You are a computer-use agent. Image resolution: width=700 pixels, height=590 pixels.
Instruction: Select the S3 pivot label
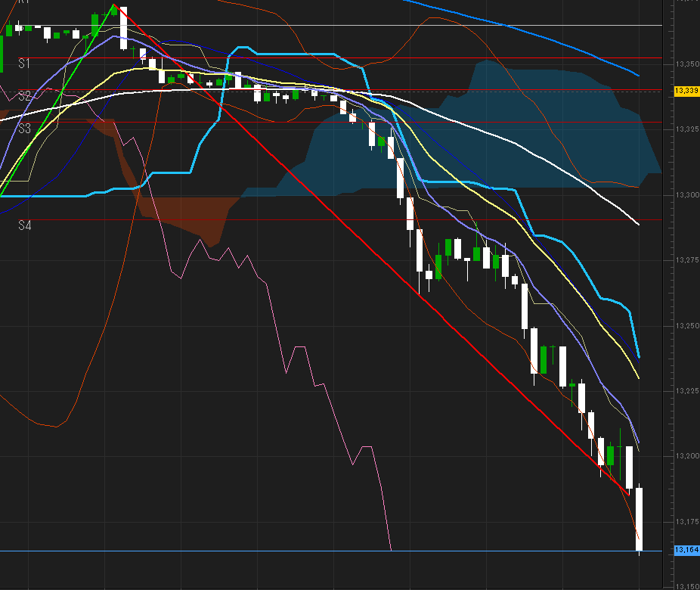24,129
